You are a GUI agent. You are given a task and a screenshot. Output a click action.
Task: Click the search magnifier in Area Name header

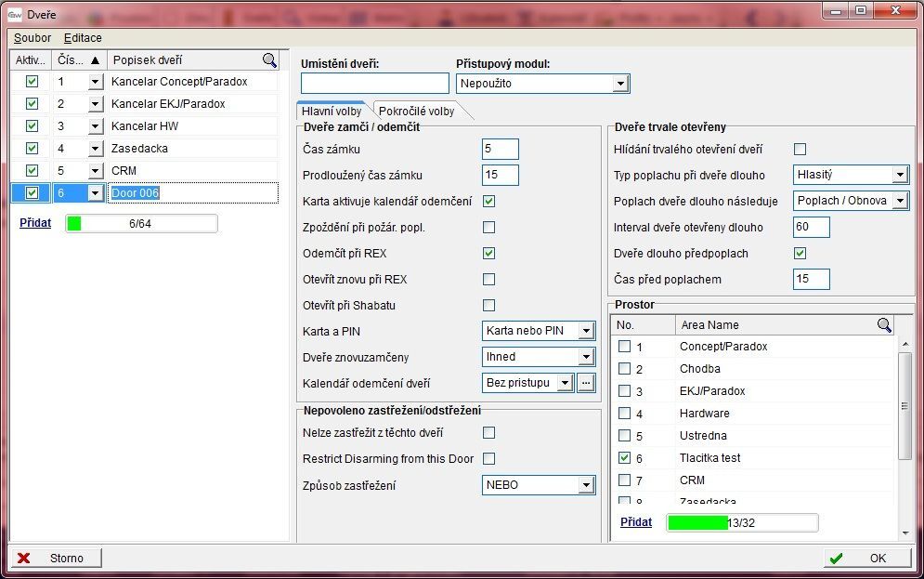pyautogui.click(x=884, y=324)
